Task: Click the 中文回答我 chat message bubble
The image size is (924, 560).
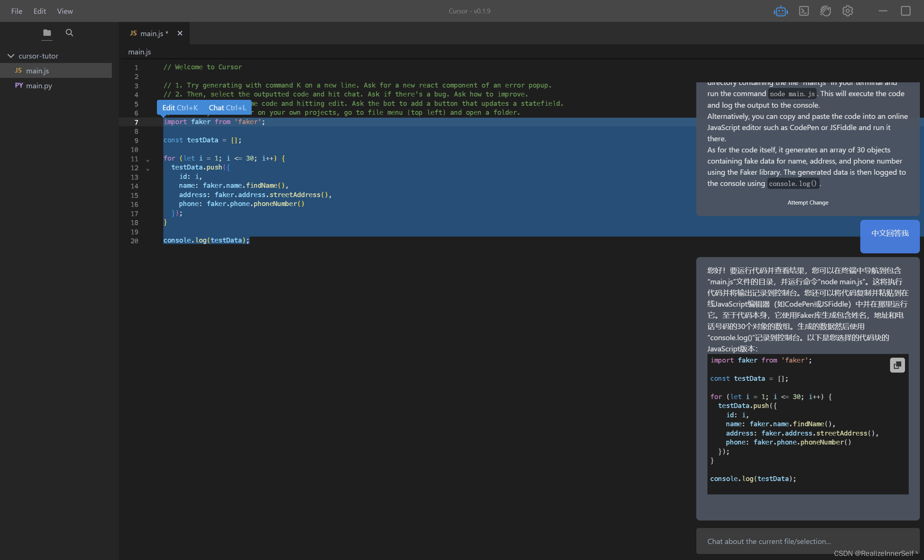Action: [889, 236]
